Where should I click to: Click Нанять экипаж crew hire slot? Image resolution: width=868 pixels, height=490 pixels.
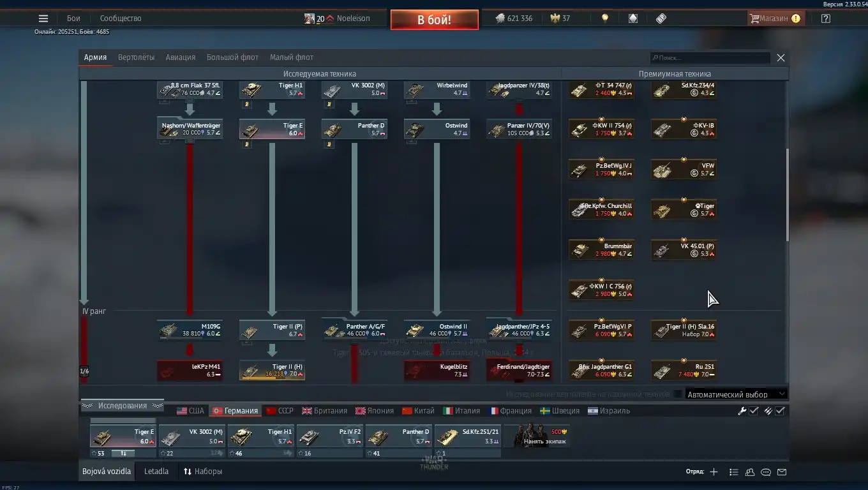pyautogui.click(x=537, y=436)
